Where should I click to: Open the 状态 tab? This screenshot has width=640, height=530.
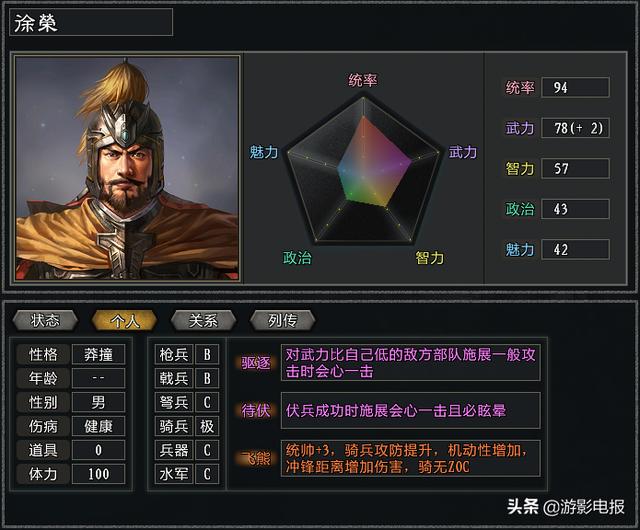coord(45,321)
